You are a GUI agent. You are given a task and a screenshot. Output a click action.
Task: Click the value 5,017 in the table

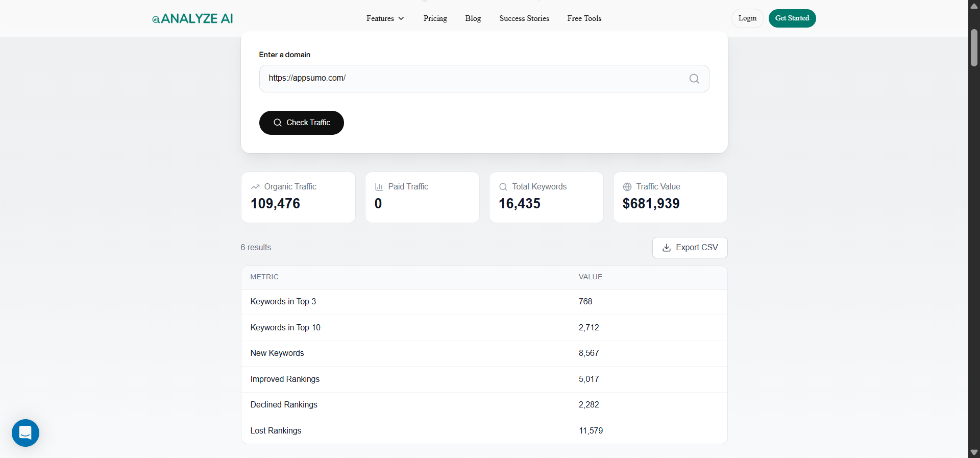click(589, 379)
